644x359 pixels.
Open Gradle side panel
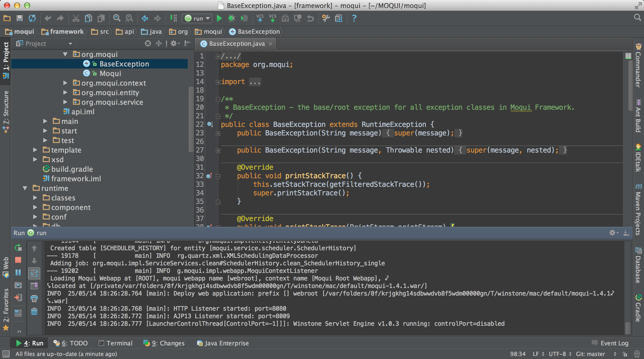tap(638, 308)
